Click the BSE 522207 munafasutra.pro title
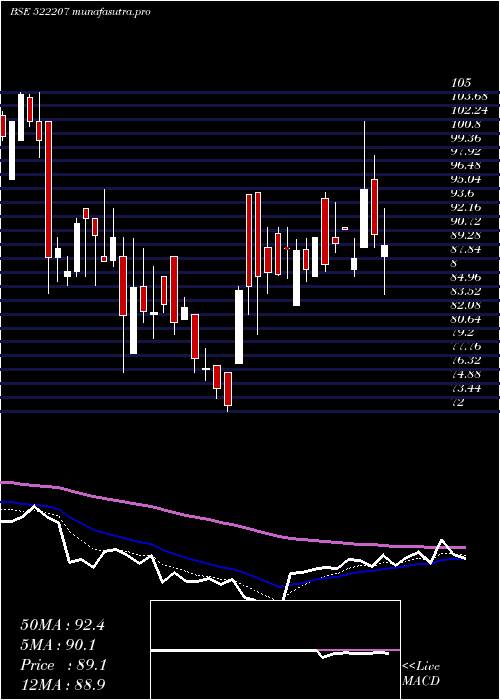The image size is (500, 700). [80, 12]
